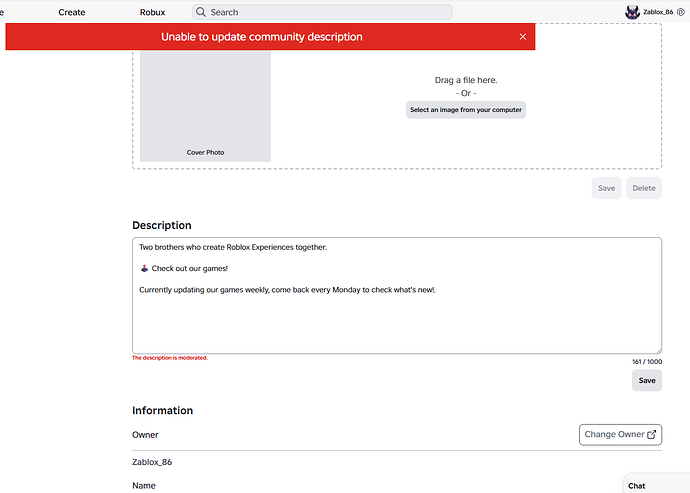Save the uploaded cover image

[606, 188]
